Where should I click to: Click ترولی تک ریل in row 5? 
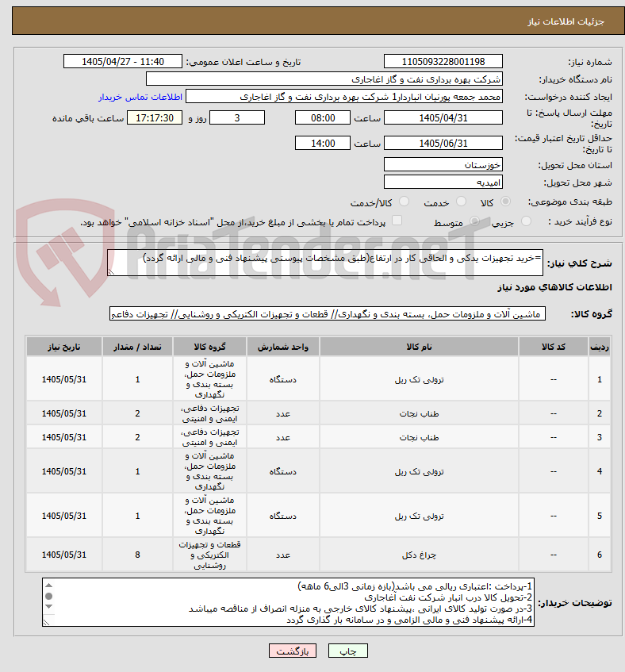point(419,516)
